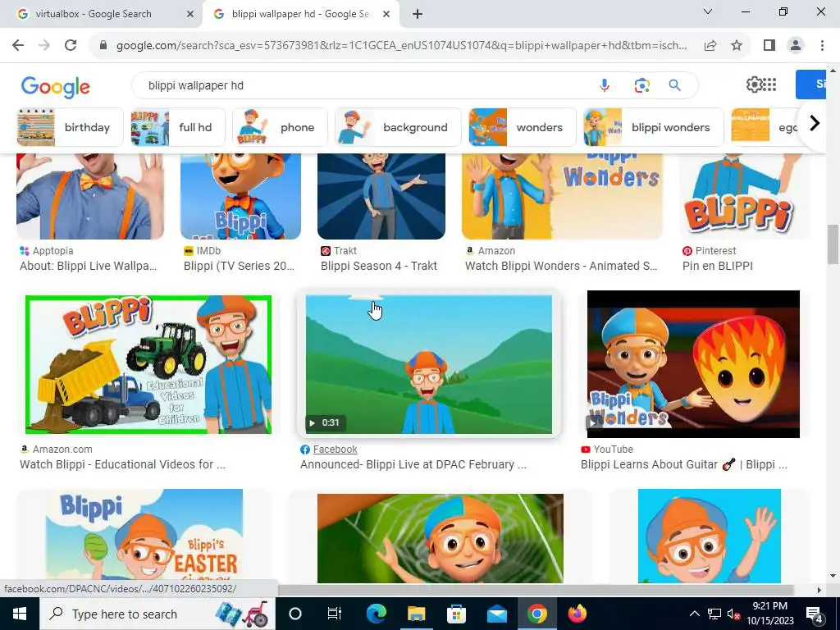
Task: Open Facebook video thumbnail with 0:31 length
Action: tap(428, 364)
